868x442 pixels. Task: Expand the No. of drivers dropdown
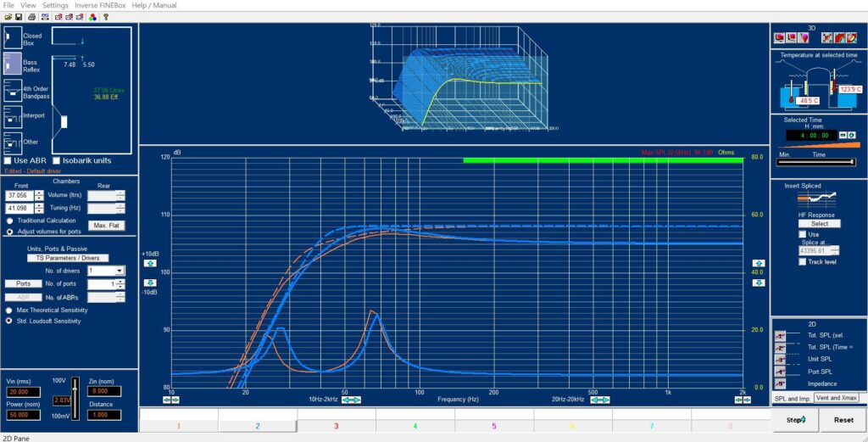coord(119,271)
